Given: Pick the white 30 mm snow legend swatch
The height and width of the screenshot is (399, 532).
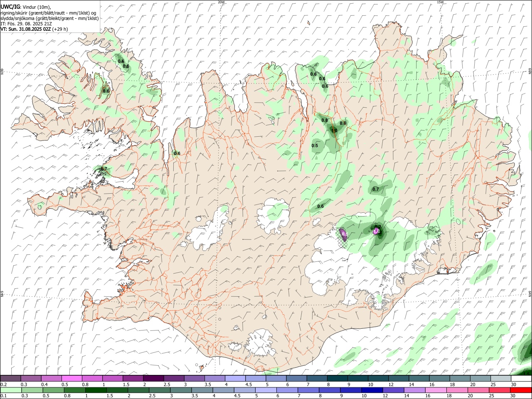Looking at the screenshot, I should 521,379.
